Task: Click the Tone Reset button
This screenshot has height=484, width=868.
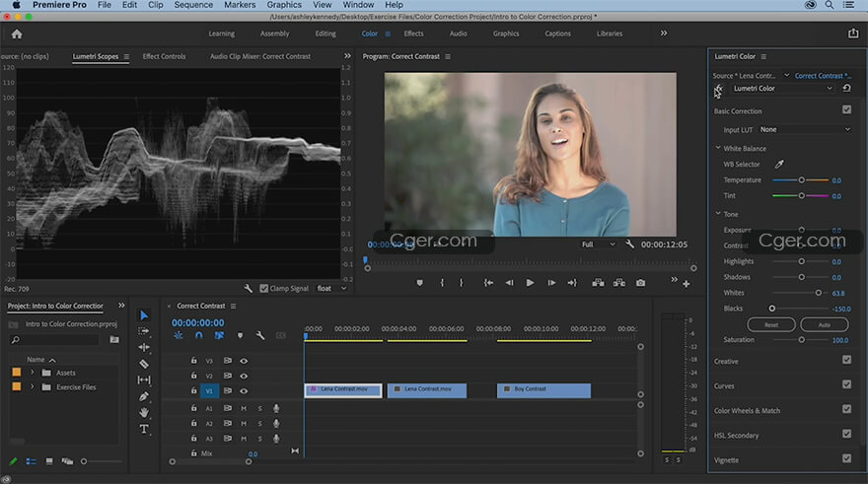Action: [771, 324]
